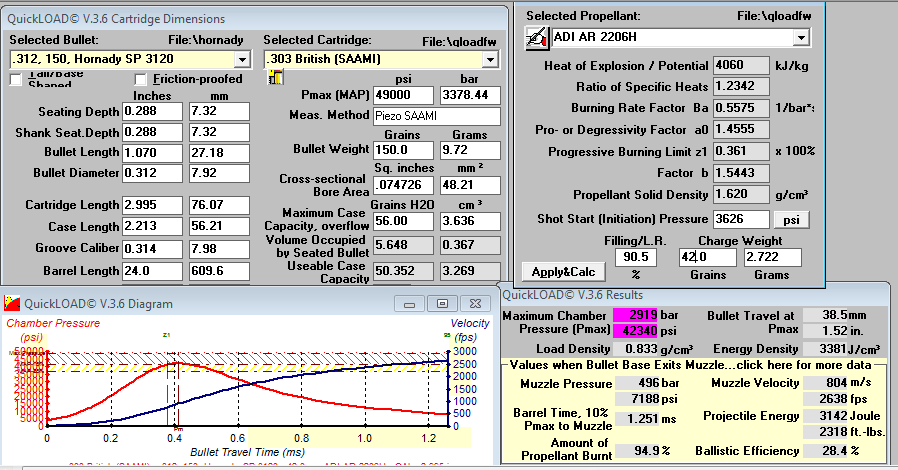Click the Filling/L.R. percent field 90.5
898x470 pixels.
636,258
